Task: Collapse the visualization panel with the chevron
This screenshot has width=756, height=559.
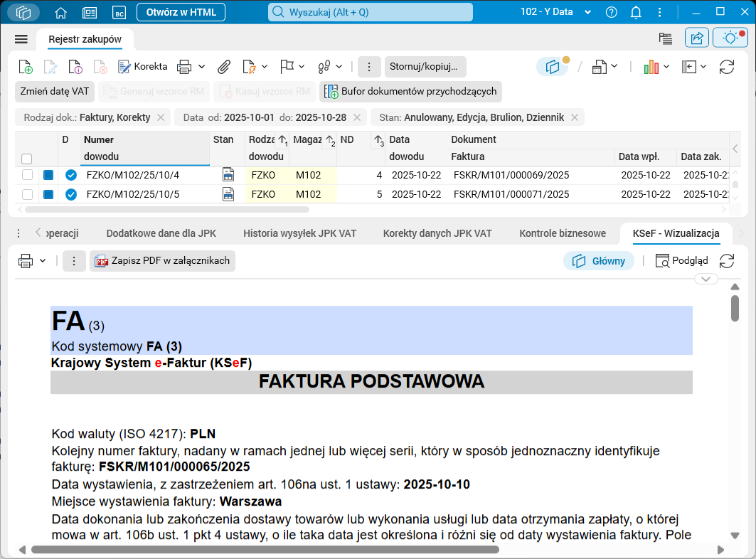Action: click(706, 279)
